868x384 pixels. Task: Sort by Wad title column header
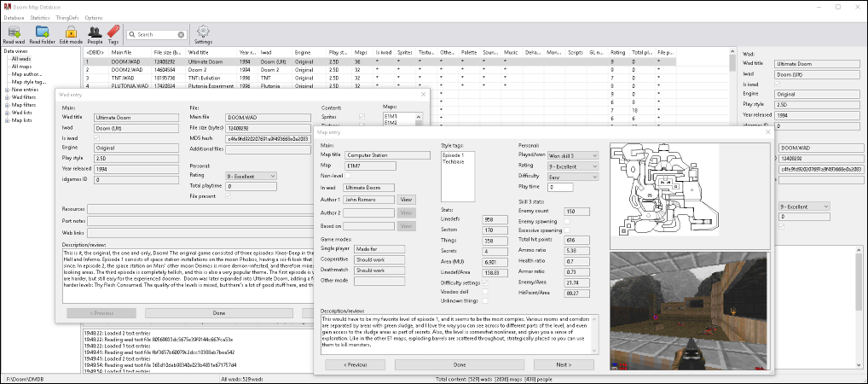[x=212, y=53]
